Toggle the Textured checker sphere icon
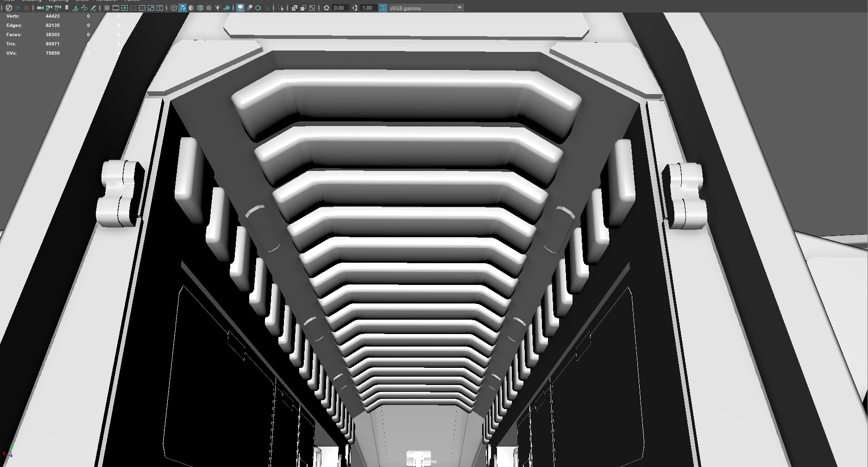 click(x=209, y=8)
